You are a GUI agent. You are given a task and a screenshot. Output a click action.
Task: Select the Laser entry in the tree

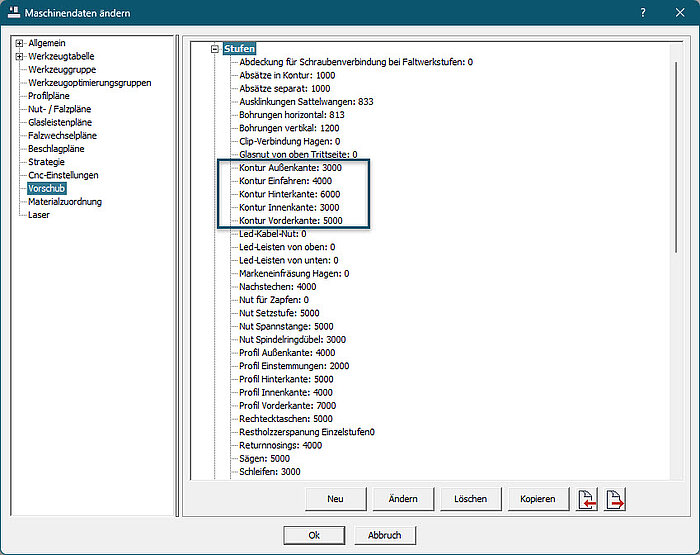[x=39, y=215]
